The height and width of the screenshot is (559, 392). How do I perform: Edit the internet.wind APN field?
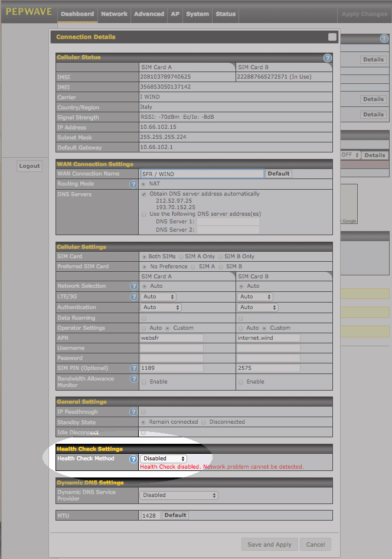[x=269, y=338]
